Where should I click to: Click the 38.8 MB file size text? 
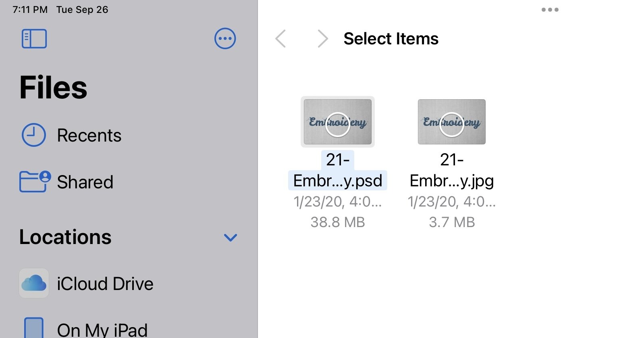coord(337,222)
